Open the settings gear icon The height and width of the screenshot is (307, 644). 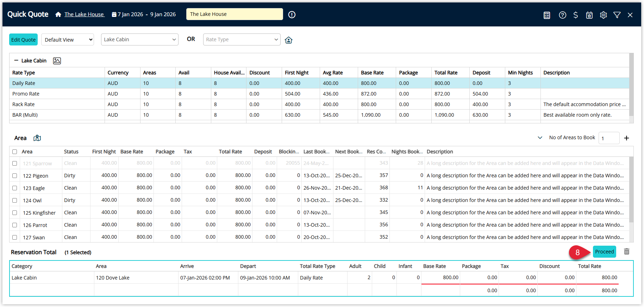[x=604, y=15]
